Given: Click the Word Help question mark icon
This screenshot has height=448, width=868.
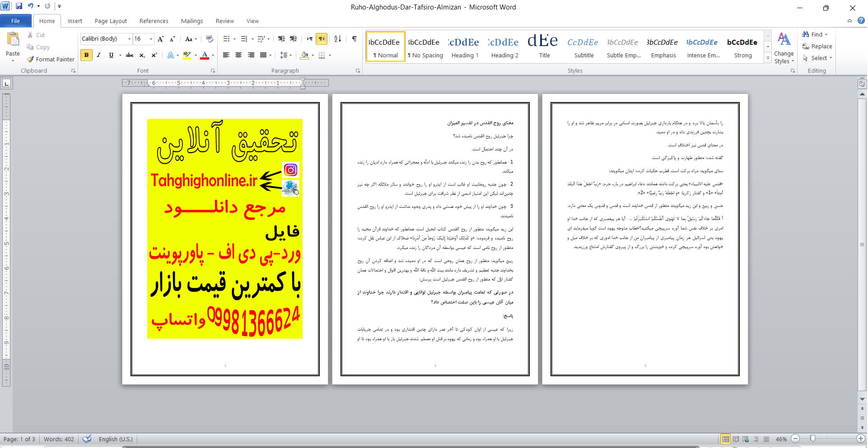Looking at the screenshot, I should click(x=861, y=20).
